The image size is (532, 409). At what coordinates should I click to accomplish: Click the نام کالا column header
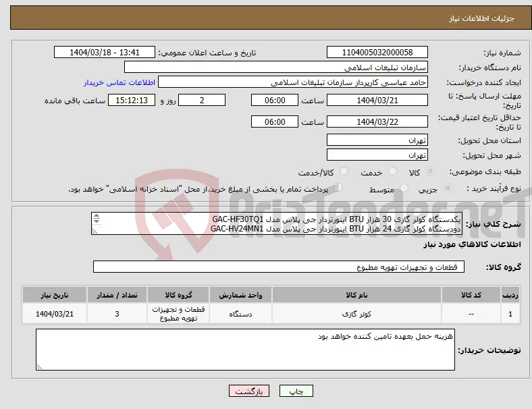[x=356, y=295]
